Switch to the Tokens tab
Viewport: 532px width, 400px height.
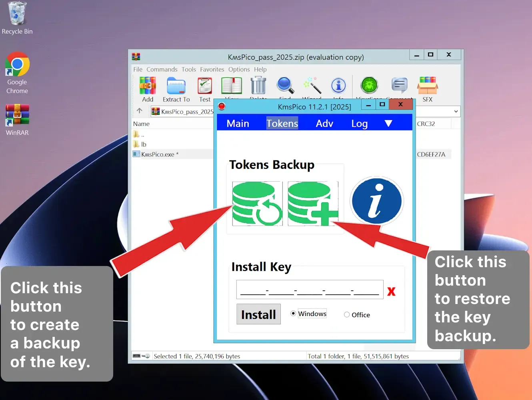point(282,123)
